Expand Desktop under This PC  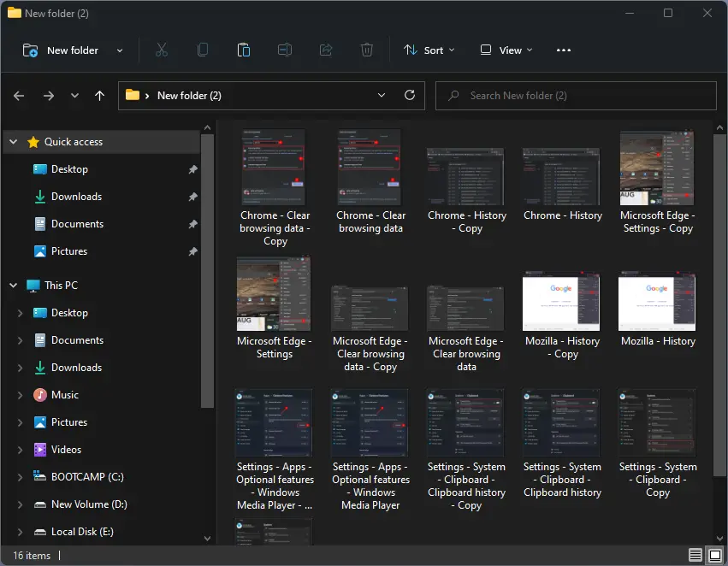tap(20, 313)
